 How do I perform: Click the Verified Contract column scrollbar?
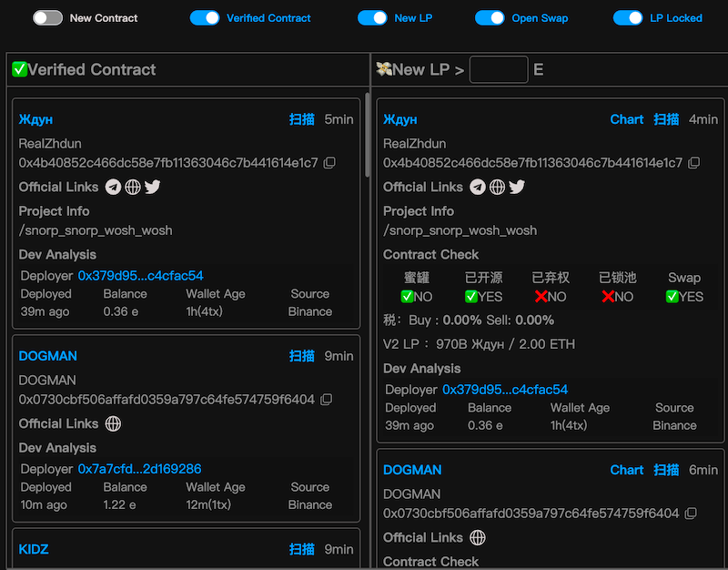coord(368,135)
